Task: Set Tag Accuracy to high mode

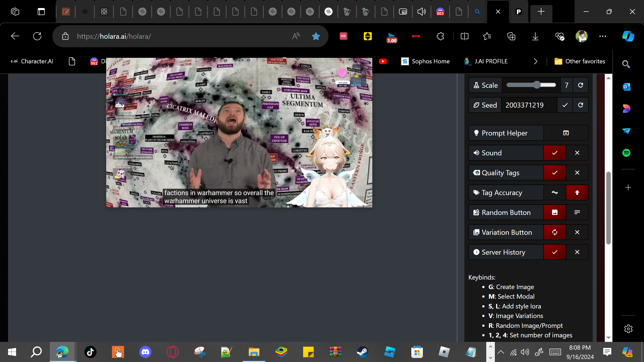Action: [577, 193]
